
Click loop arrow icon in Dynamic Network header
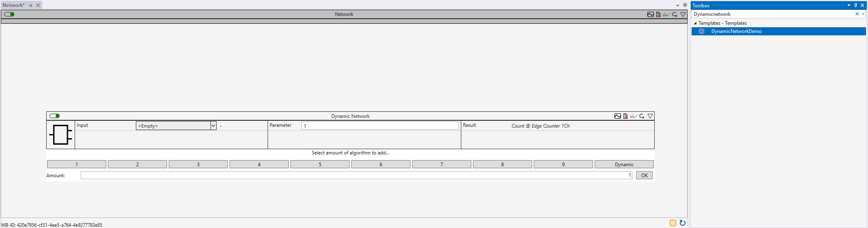click(x=642, y=116)
